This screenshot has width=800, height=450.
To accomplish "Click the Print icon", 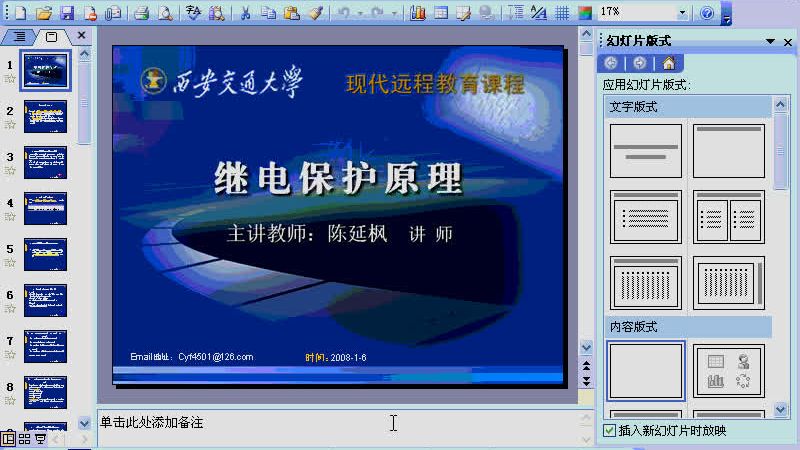I will coord(141,13).
